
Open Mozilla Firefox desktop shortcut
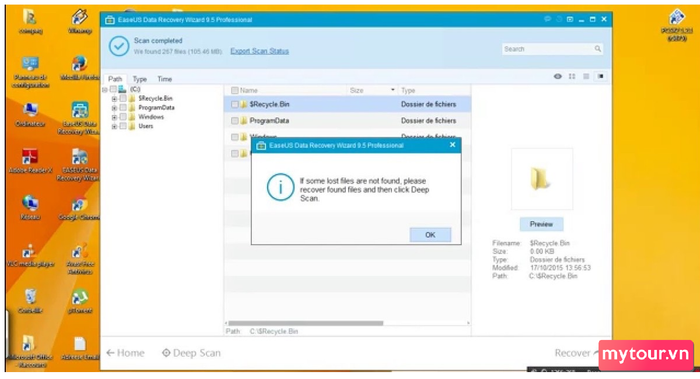[x=79, y=68]
